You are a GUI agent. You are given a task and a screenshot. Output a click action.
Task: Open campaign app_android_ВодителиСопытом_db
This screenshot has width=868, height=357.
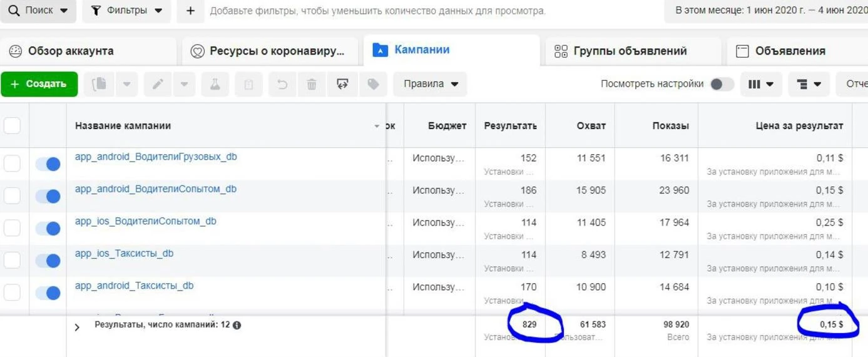click(x=156, y=189)
